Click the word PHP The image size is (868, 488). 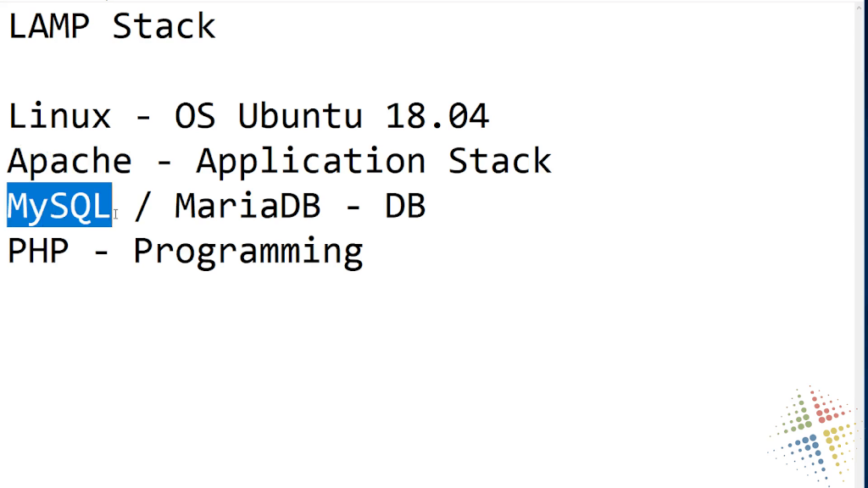click(x=38, y=251)
